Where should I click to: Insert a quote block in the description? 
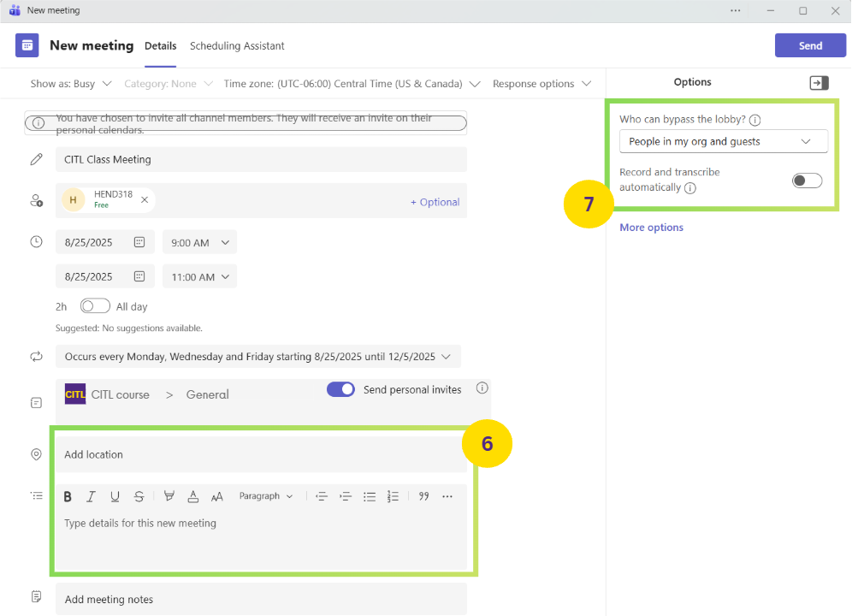coord(423,496)
